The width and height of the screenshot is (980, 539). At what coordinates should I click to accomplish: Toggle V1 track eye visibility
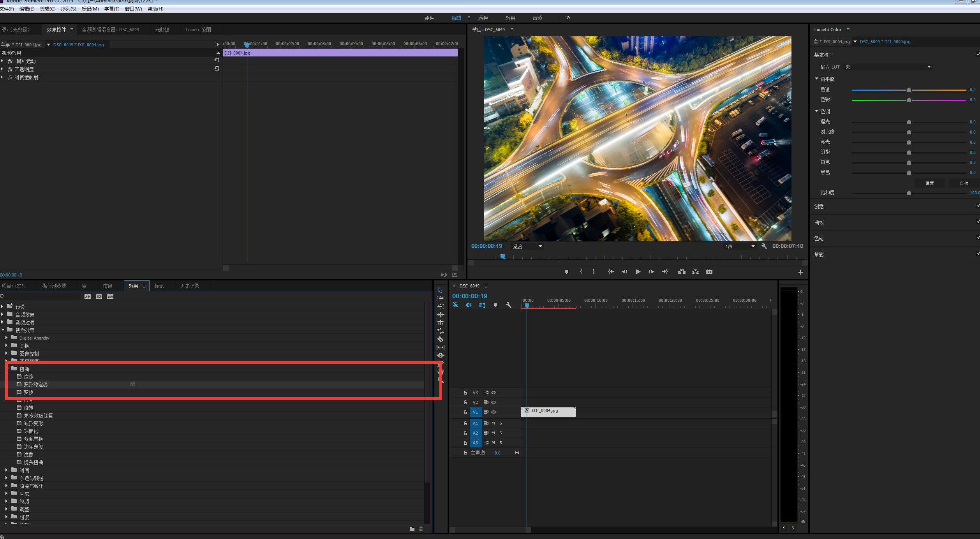click(x=494, y=412)
